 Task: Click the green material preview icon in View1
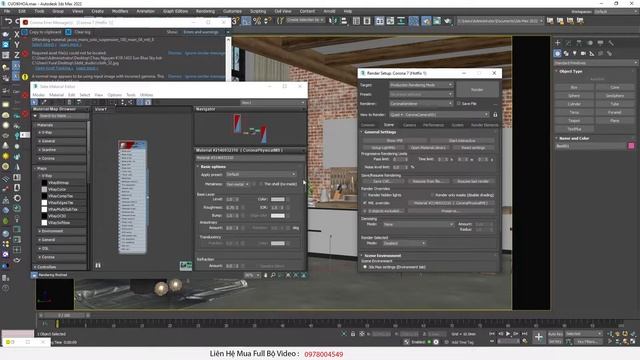click(x=186, y=266)
